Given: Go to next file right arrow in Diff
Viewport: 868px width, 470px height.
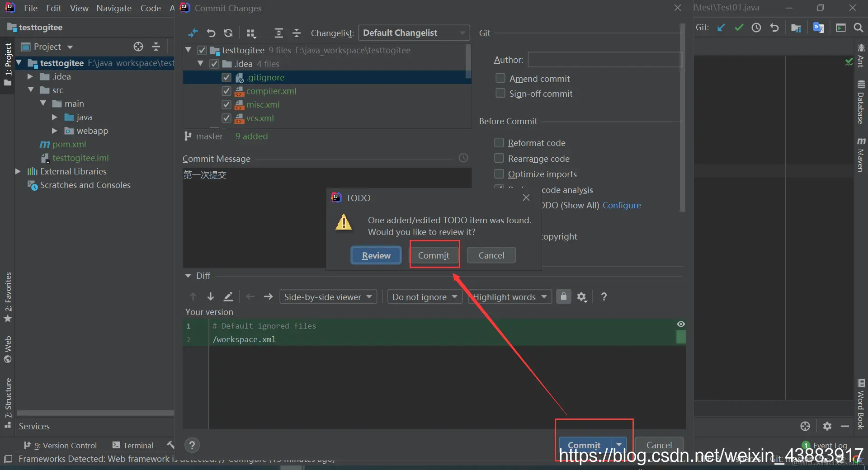Looking at the screenshot, I should coord(268,296).
